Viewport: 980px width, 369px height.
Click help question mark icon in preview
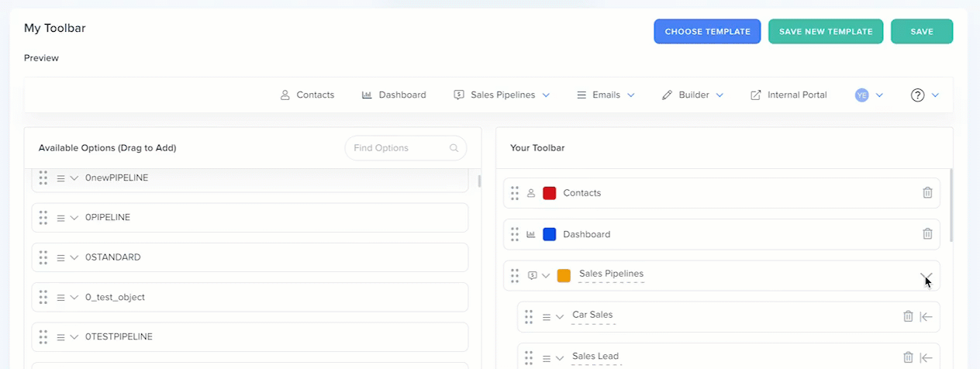coord(918,95)
